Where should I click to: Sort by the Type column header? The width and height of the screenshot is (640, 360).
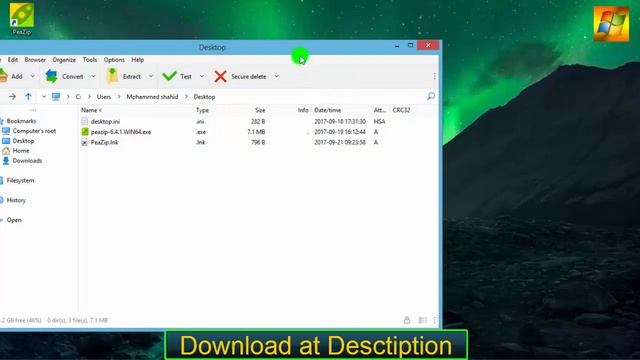coord(202,110)
